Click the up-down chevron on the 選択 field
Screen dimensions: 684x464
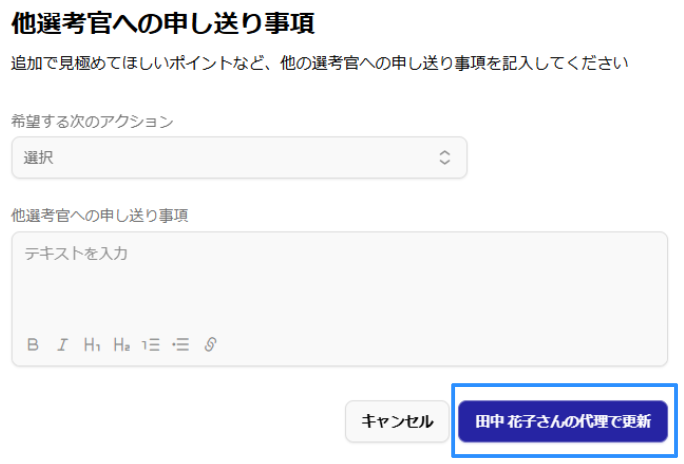445,158
